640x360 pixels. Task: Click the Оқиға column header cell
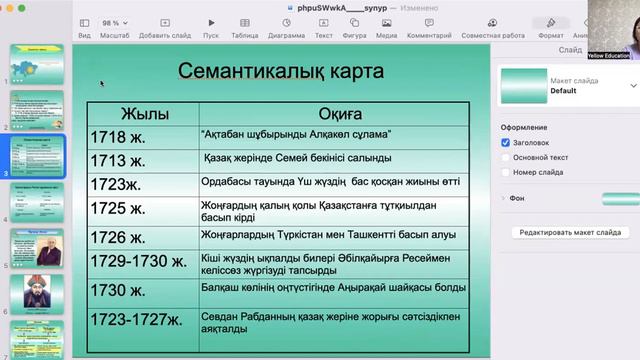(334, 114)
